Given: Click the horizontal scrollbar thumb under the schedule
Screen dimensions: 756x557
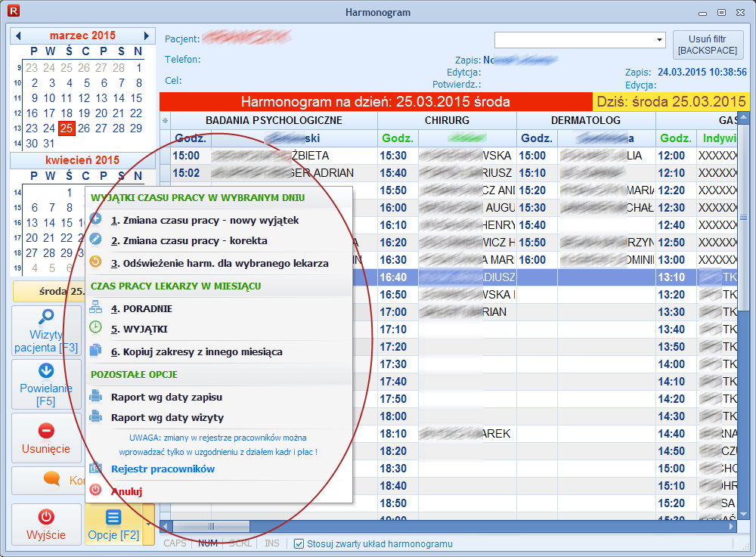Looking at the screenshot, I should (211, 526).
